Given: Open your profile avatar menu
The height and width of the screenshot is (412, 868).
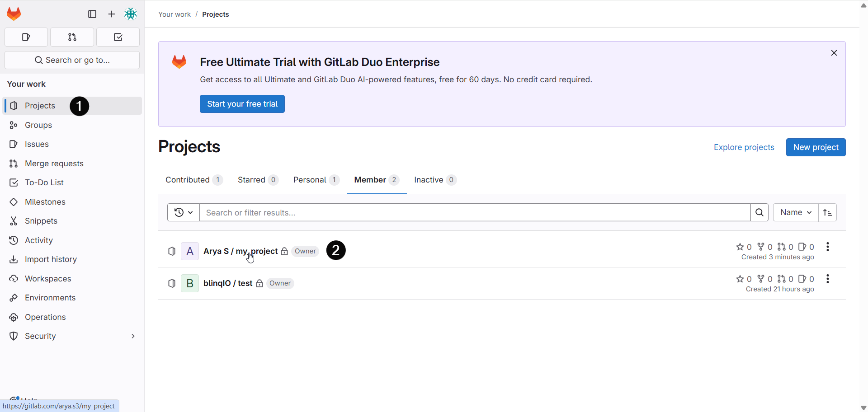Looking at the screenshot, I should click(x=131, y=14).
